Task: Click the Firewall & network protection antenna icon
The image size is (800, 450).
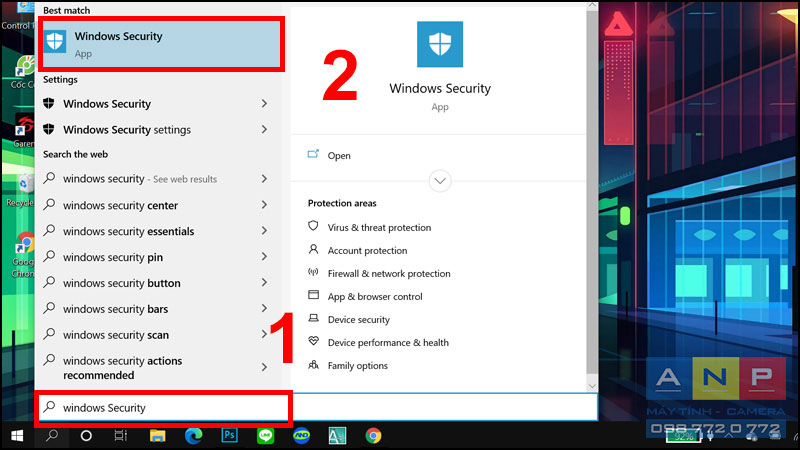Action: [x=313, y=272]
